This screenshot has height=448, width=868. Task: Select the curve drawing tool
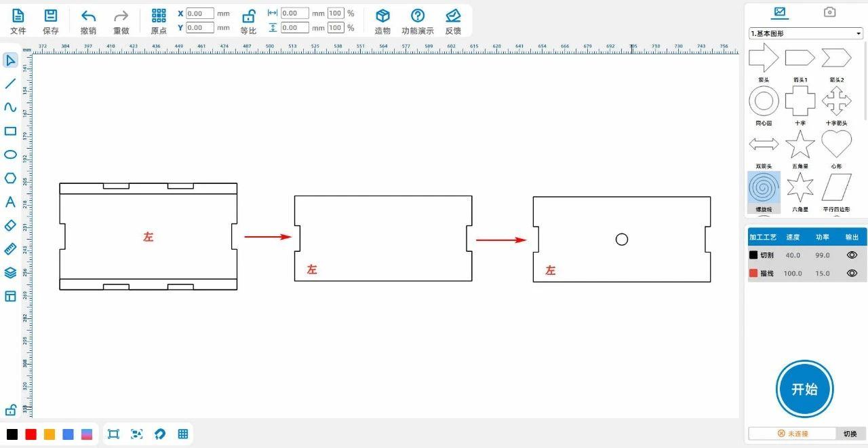point(10,107)
